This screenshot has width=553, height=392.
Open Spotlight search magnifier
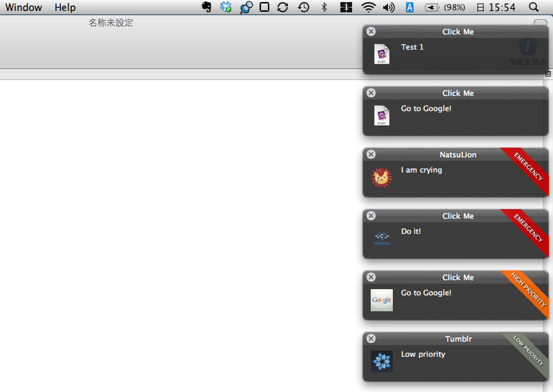coord(534,8)
